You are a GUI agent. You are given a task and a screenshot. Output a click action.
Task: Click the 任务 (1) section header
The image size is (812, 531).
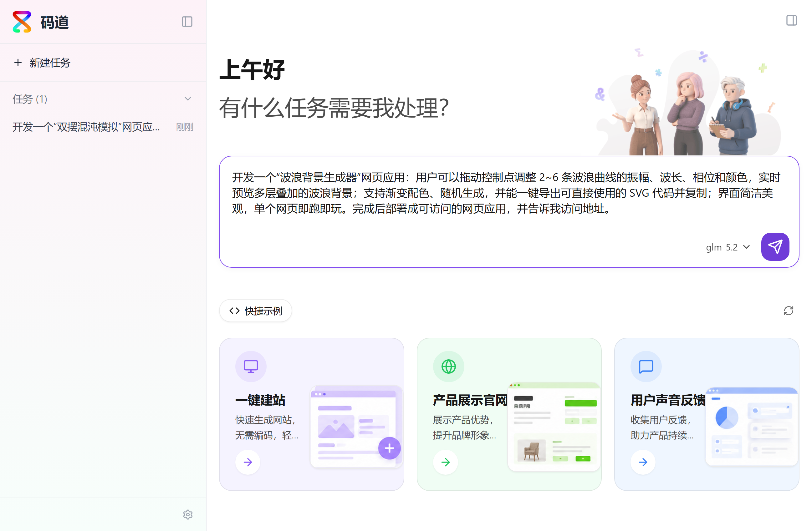click(103, 99)
